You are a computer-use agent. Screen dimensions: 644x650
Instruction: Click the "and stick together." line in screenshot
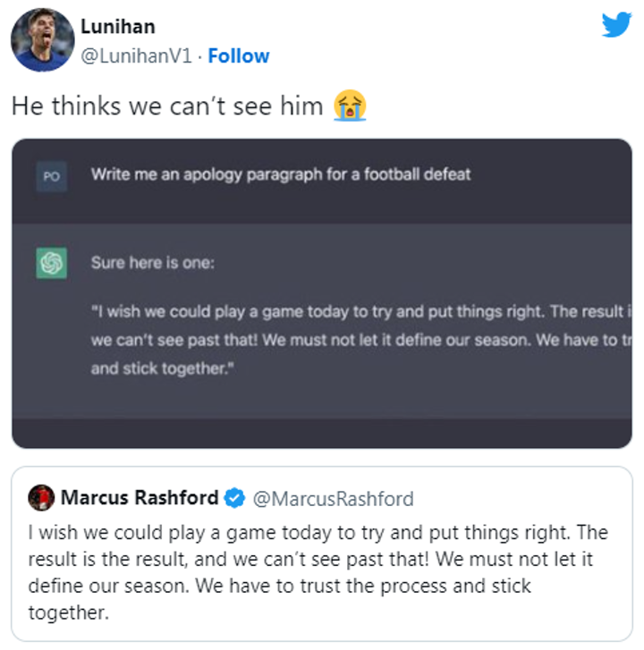(161, 368)
